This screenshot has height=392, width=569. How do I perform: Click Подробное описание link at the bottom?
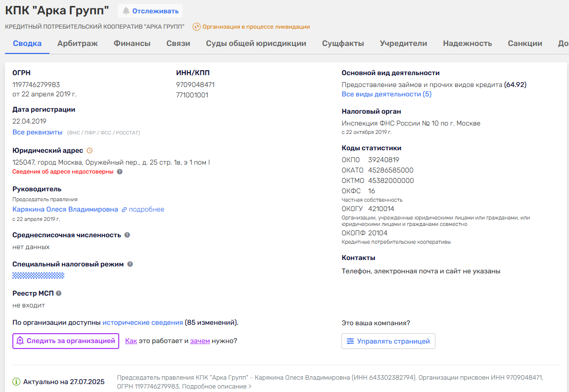click(217, 387)
